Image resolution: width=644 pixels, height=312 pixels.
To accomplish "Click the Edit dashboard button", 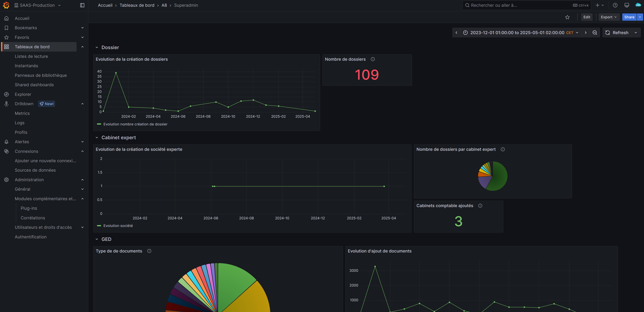I will click(586, 17).
